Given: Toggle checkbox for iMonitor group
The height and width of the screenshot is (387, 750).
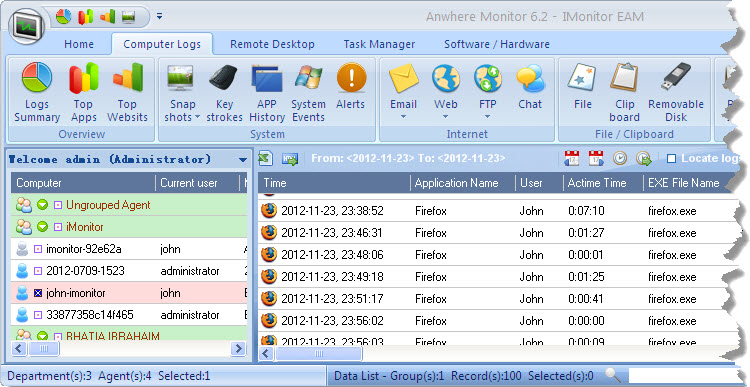Looking at the screenshot, I should (x=58, y=227).
